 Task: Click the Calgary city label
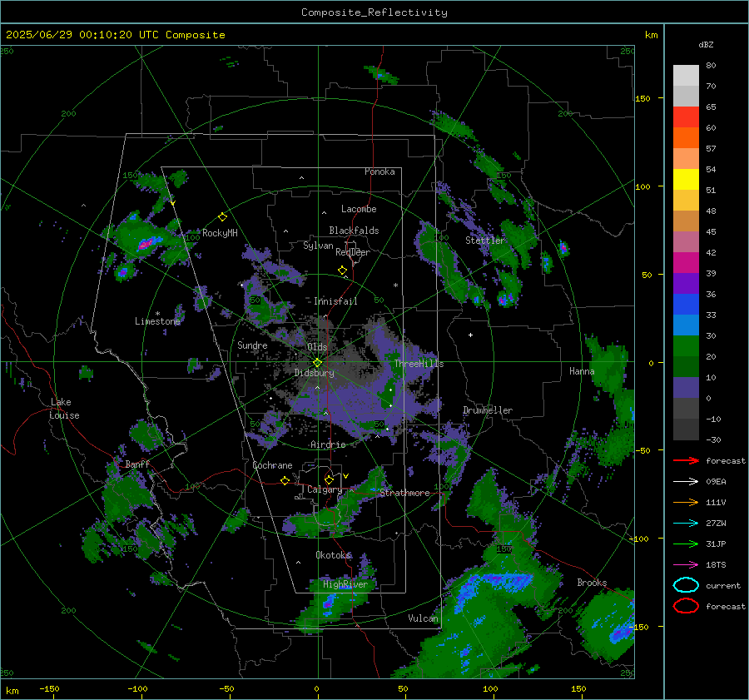(x=325, y=489)
